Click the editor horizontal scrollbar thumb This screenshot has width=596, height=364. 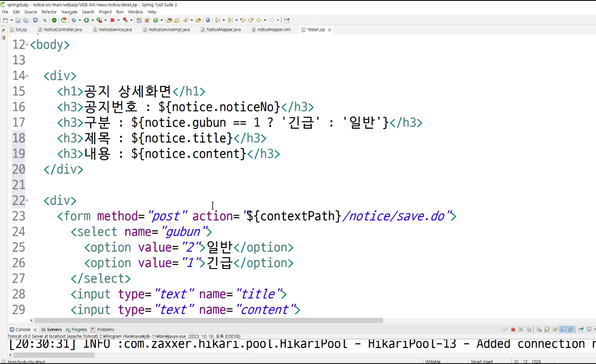pos(209,321)
